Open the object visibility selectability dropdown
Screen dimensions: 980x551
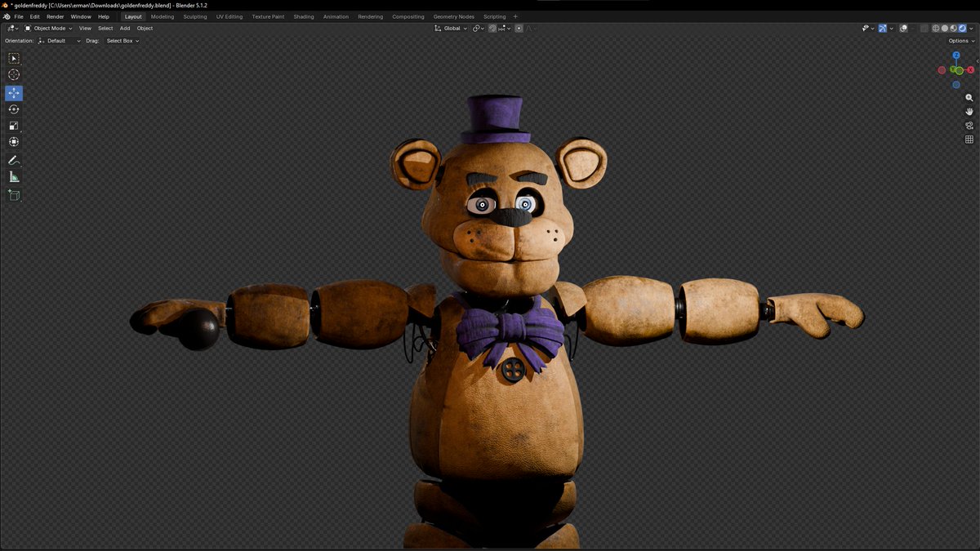click(x=868, y=29)
